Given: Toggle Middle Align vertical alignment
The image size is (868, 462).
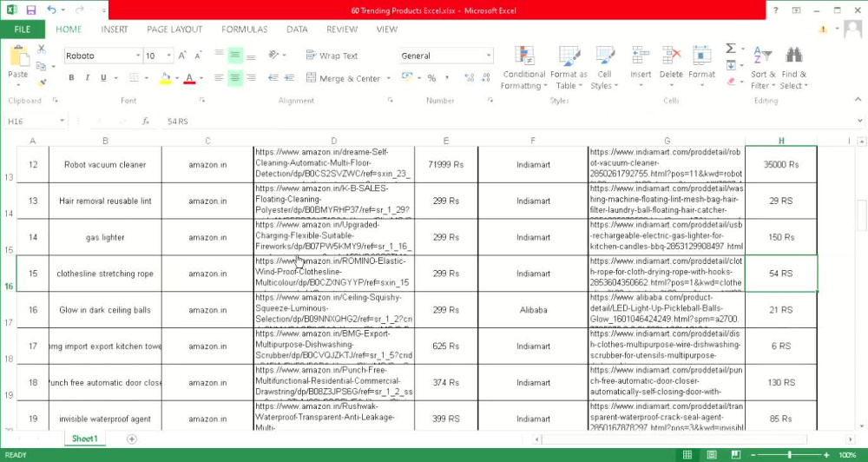Looking at the screenshot, I should (x=234, y=56).
